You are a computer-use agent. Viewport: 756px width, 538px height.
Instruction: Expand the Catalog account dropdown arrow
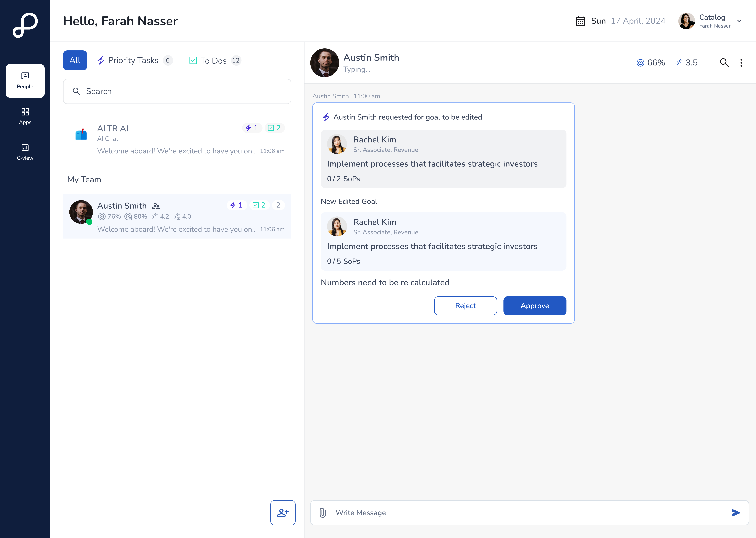739,21
